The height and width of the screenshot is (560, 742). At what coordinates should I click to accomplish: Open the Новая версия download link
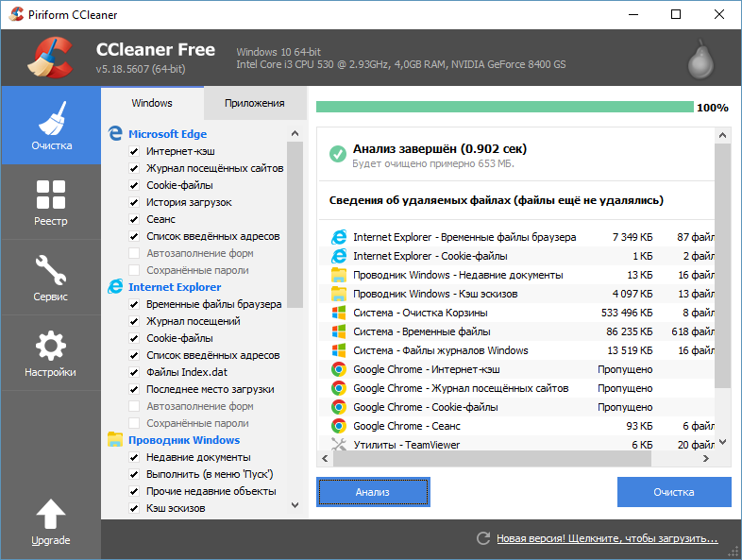tap(607, 538)
